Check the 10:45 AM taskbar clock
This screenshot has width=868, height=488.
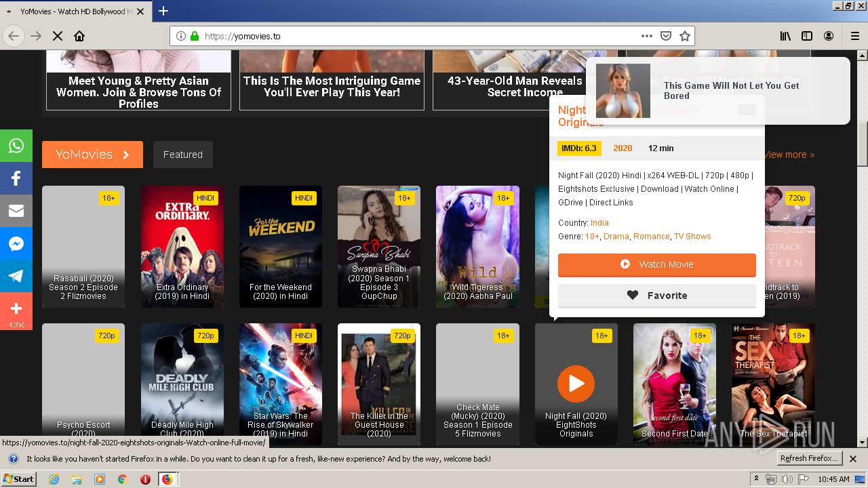(833, 479)
